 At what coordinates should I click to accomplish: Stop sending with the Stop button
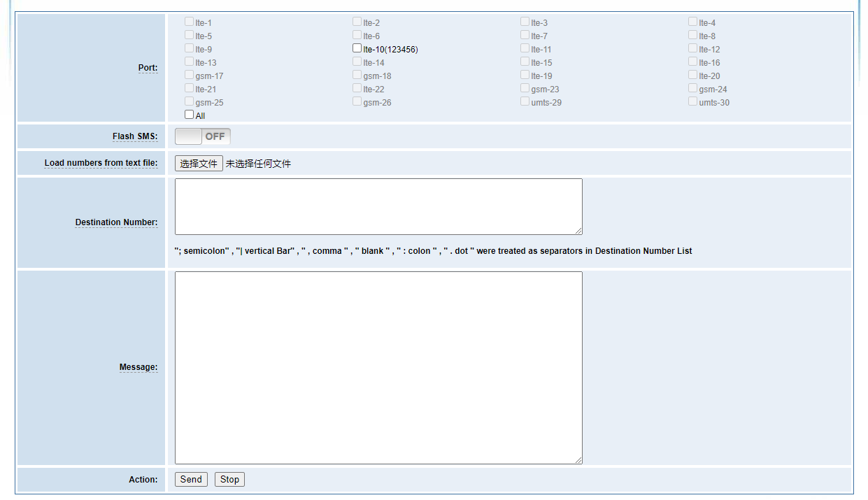point(229,479)
